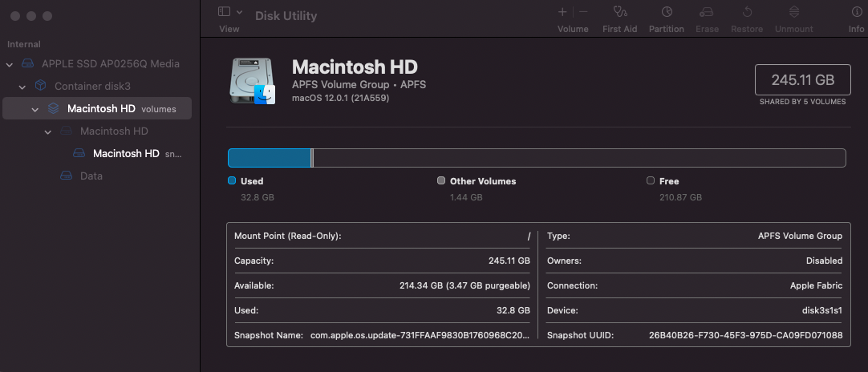This screenshot has width=868, height=372.
Task: Click macOS 12.0.1 (21A559) version text
Action: pos(340,98)
